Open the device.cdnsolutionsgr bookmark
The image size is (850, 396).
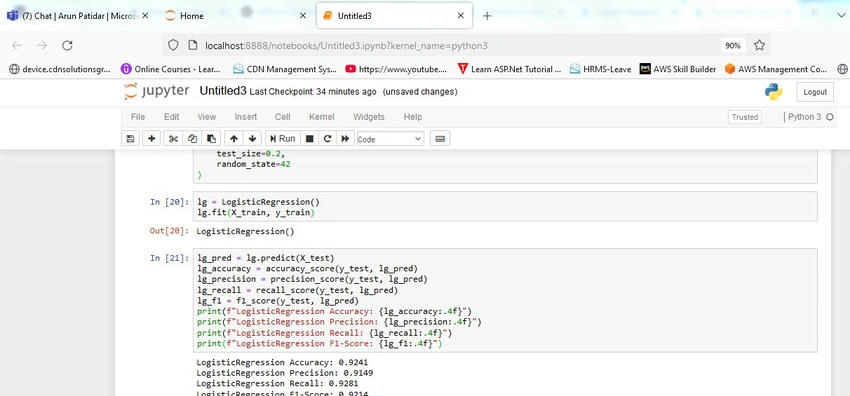[x=60, y=69]
